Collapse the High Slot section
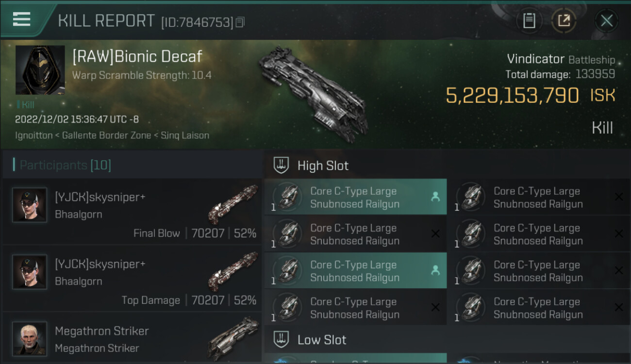 click(323, 165)
